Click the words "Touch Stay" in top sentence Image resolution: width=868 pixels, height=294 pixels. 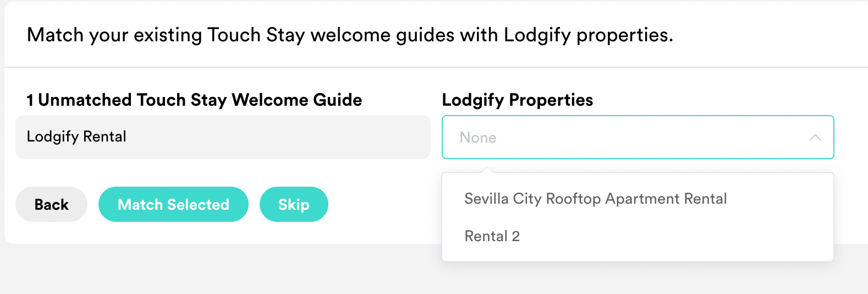[255, 35]
